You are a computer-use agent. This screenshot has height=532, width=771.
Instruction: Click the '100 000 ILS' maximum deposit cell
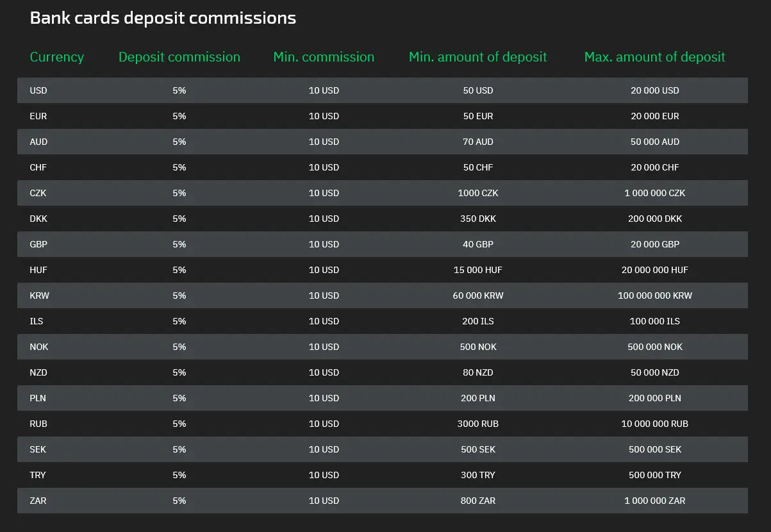click(655, 321)
